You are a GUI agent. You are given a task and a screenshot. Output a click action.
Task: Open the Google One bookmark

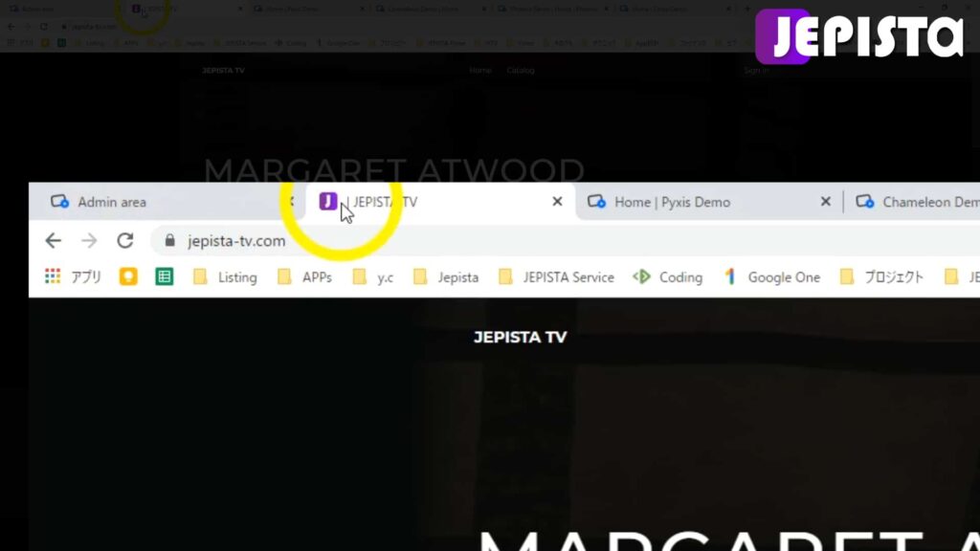click(772, 276)
